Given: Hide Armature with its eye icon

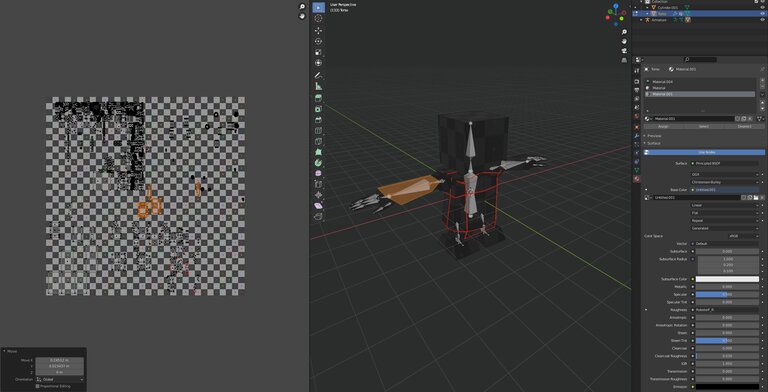Looking at the screenshot, I should [763, 20].
